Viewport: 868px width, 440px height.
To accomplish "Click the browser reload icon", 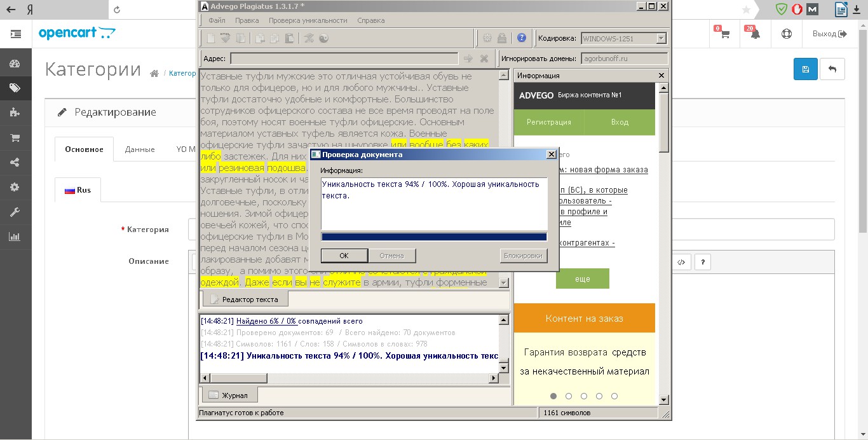I will click(117, 10).
